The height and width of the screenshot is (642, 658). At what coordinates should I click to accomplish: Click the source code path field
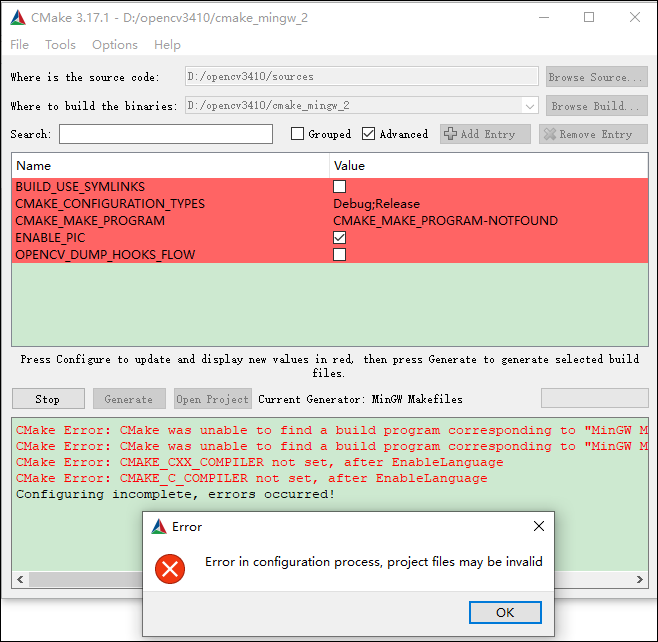click(362, 76)
